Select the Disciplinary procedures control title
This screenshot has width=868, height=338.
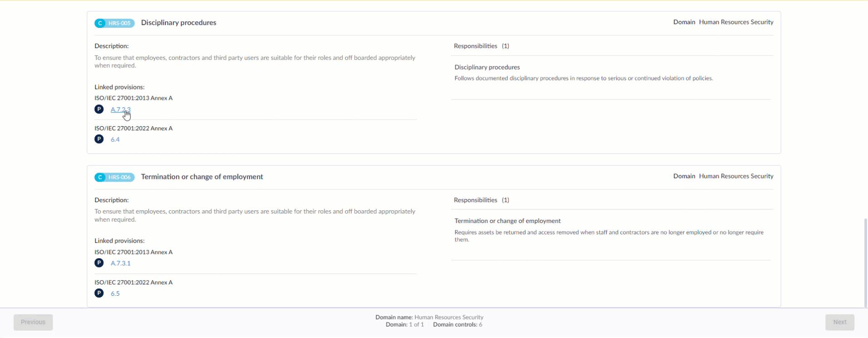[179, 23]
